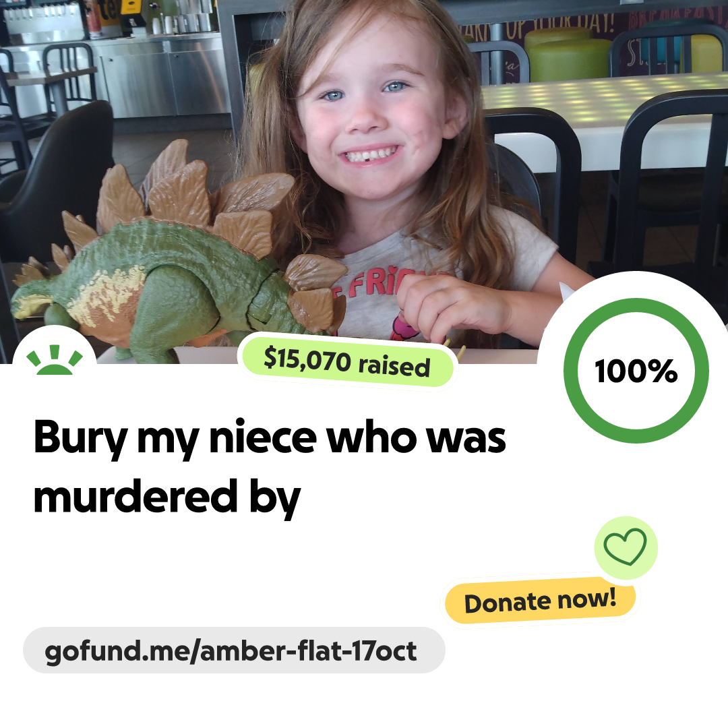Click the word 'raised' in the green badge

click(x=394, y=366)
